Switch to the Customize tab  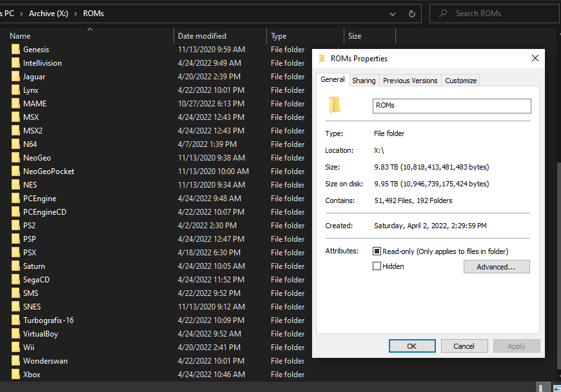coord(461,81)
